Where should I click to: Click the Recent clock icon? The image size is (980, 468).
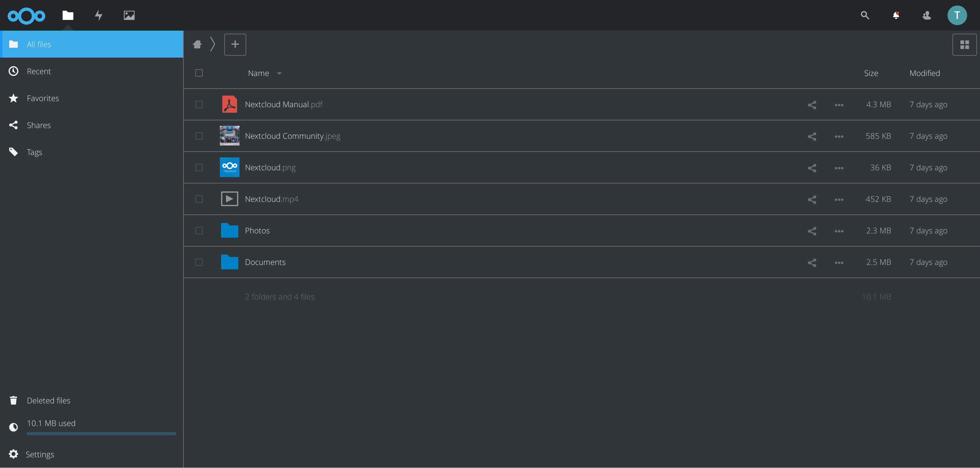point(13,71)
